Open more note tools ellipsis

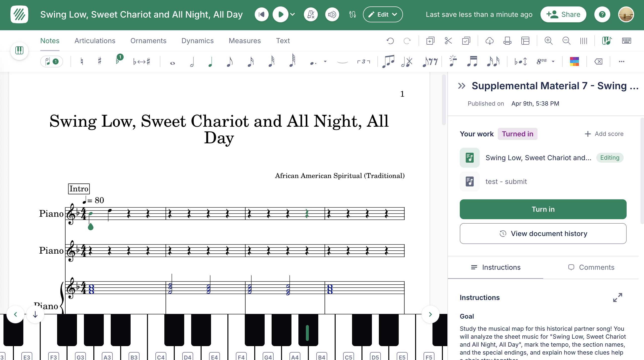(621, 61)
